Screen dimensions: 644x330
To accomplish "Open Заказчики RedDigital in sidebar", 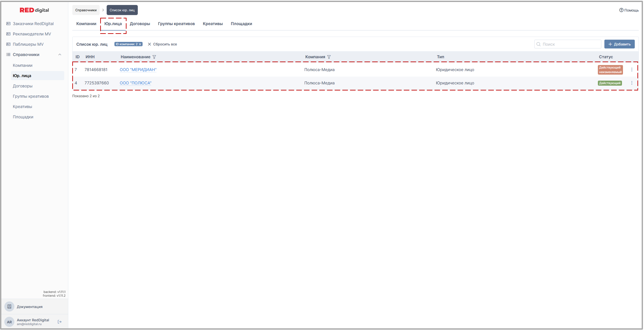I will tap(33, 24).
